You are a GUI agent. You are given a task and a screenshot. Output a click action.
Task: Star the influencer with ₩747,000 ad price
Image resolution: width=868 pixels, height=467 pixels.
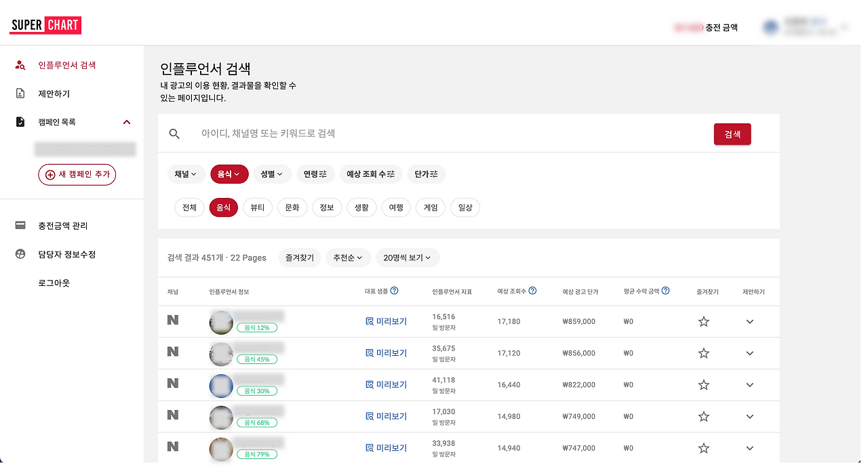704,448
